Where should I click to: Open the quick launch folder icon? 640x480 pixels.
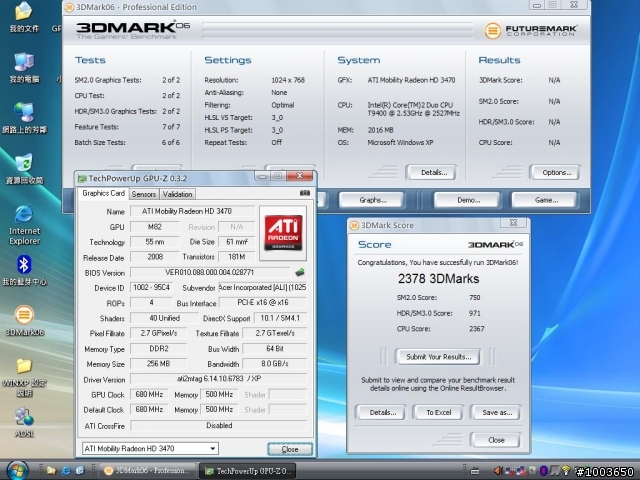51,471
